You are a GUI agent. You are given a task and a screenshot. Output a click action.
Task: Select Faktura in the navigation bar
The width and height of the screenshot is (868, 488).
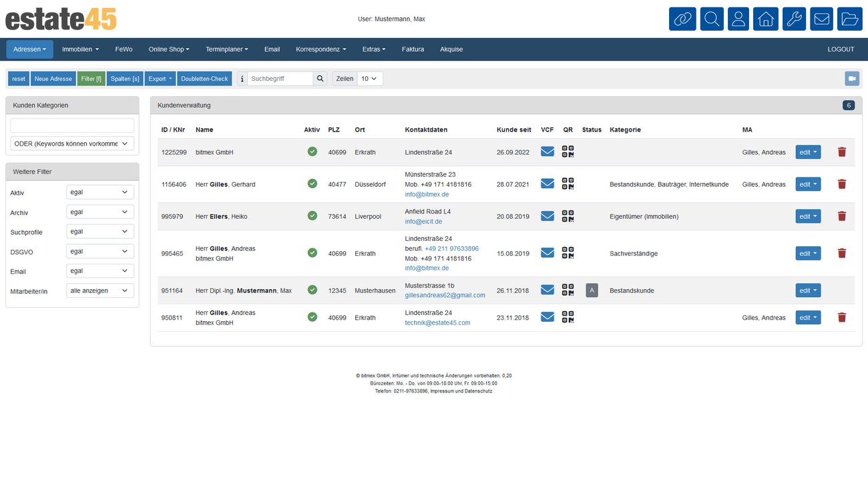(413, 49)
